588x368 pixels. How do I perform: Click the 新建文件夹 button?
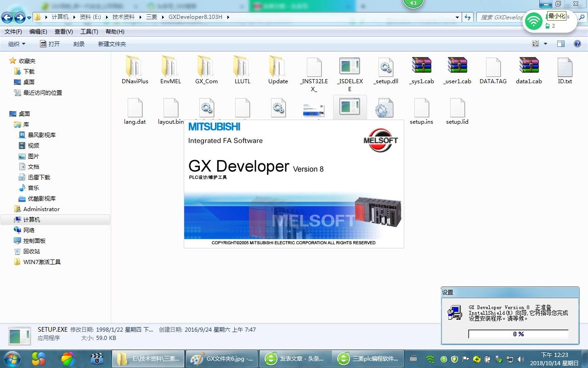coord(112,44)
